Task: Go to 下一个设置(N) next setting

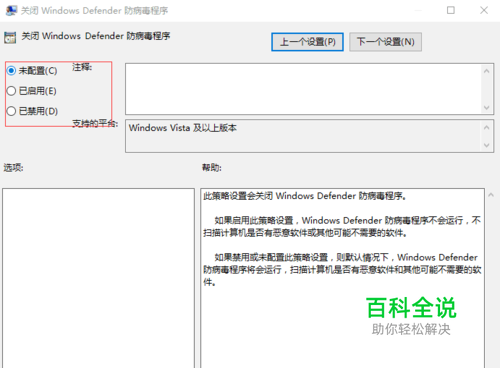Action: pos(385,42)
